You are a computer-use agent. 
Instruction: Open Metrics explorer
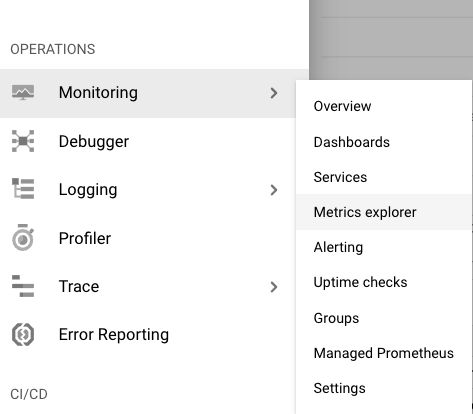pos(383,212)
